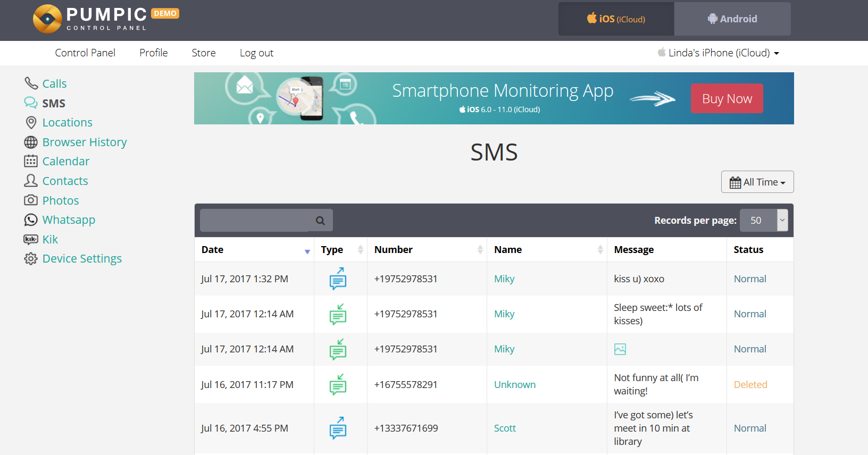Click the Device Settings gear icon
Viewport: 868px width, 455px height.
click(x=31, y=259)
